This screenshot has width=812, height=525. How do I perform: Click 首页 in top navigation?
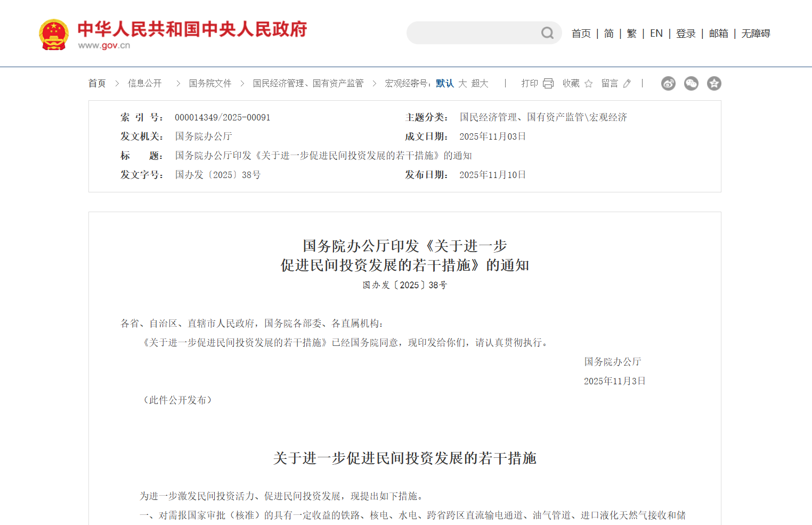(x=581, y=34)
